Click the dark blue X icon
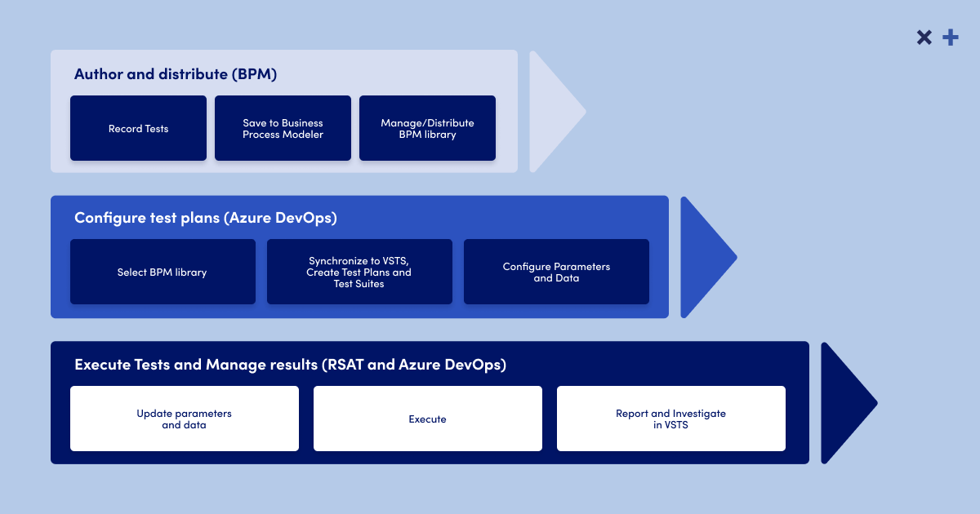Viewport: 980px width, 514px height. pos(924,38)
